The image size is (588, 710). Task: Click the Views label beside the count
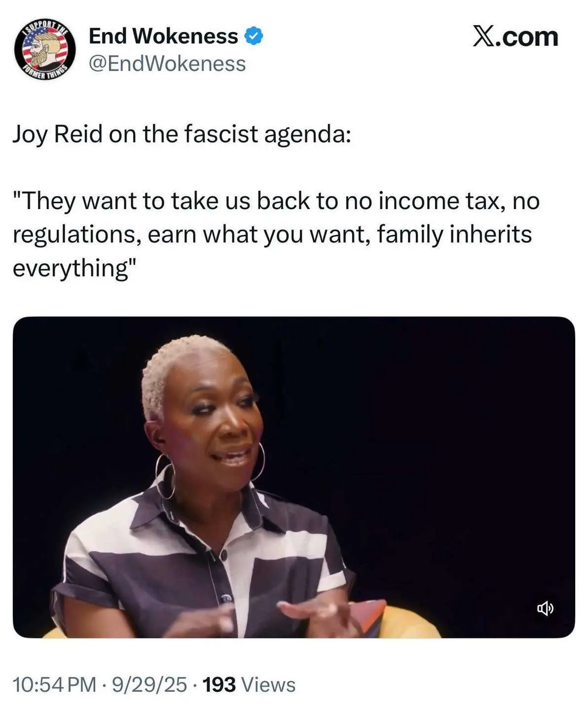[269, 684]
